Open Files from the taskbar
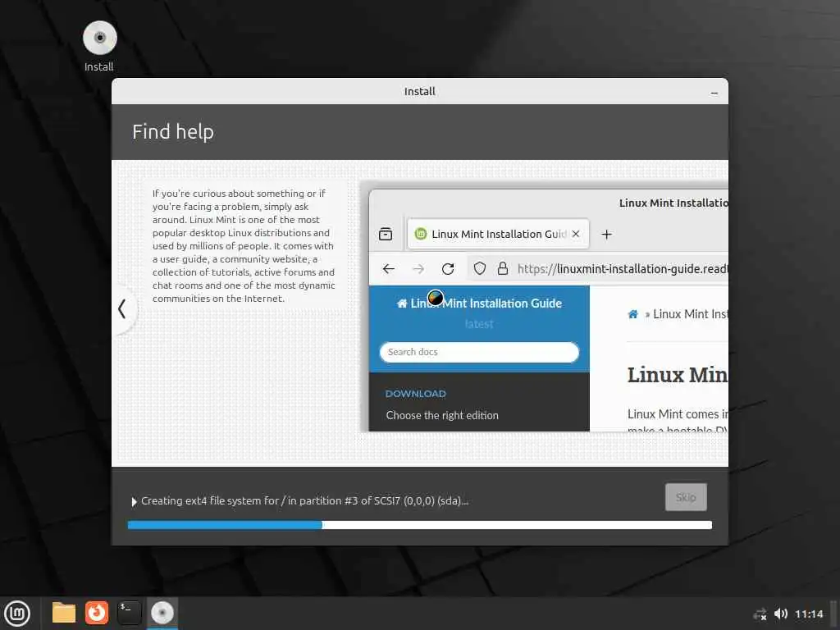 click(64, 613)
